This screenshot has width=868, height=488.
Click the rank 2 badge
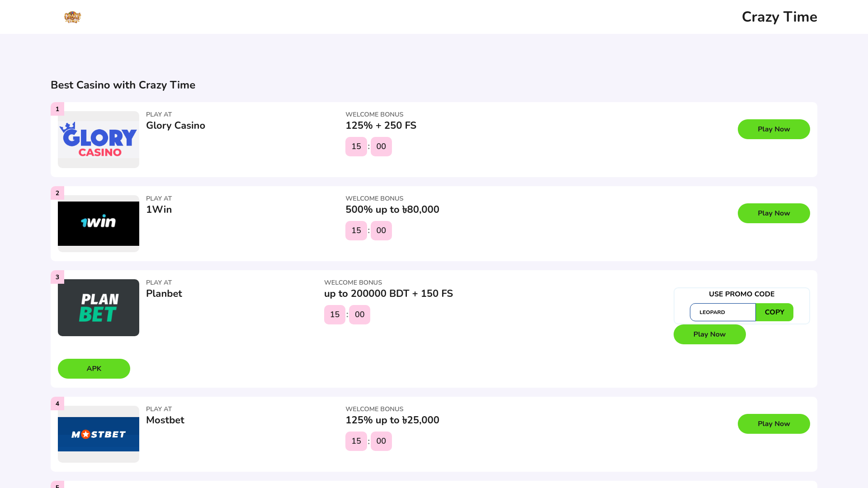coord(57,193)
